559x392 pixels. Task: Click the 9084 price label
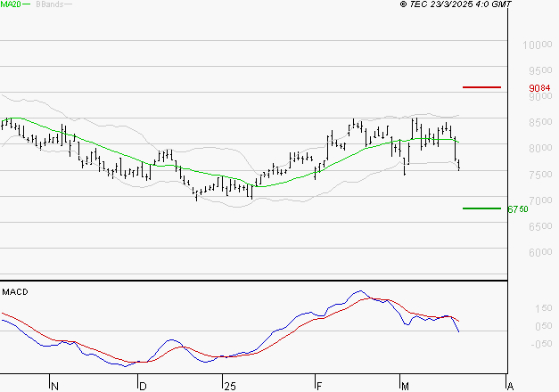(x=540, y=88)
